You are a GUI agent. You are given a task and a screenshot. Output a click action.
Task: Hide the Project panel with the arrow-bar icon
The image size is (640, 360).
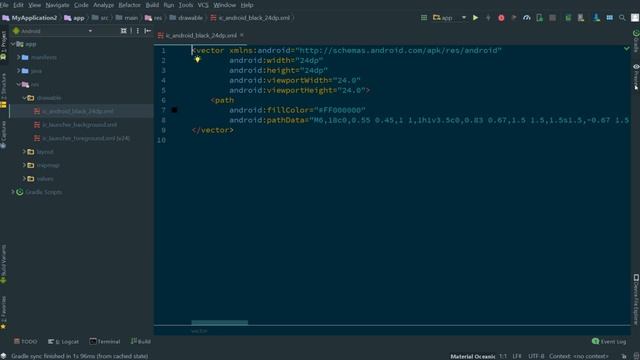pyautogui.click(x=147, y=31)
